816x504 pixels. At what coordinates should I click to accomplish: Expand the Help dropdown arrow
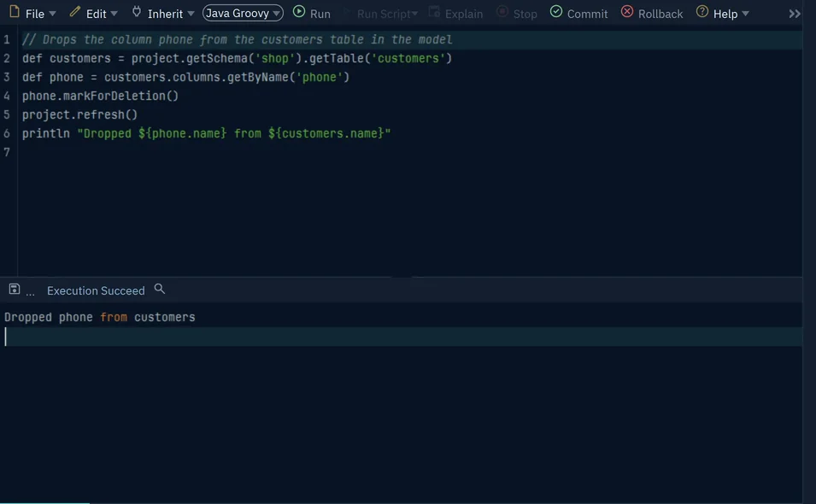click(745, 14)
